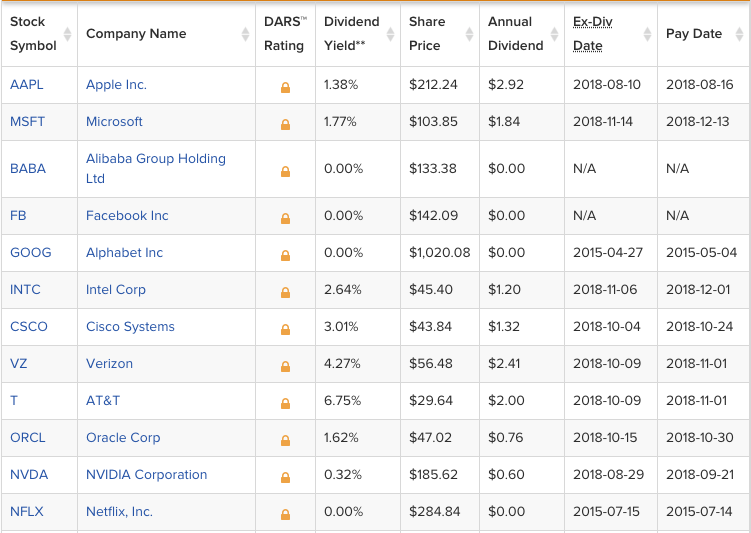Click the lock icon in the MSFT row
The width and height of the screenshot is (751, 533).
click(285, 125)
